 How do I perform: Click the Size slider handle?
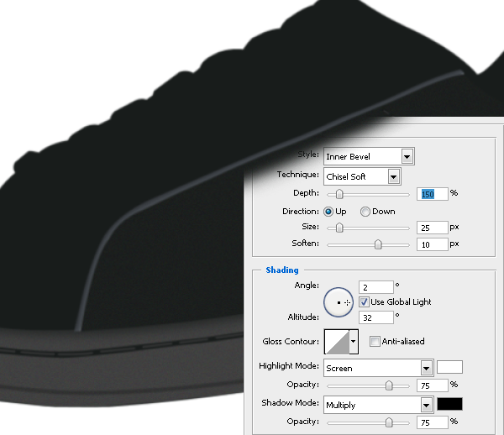pos(339,228)
